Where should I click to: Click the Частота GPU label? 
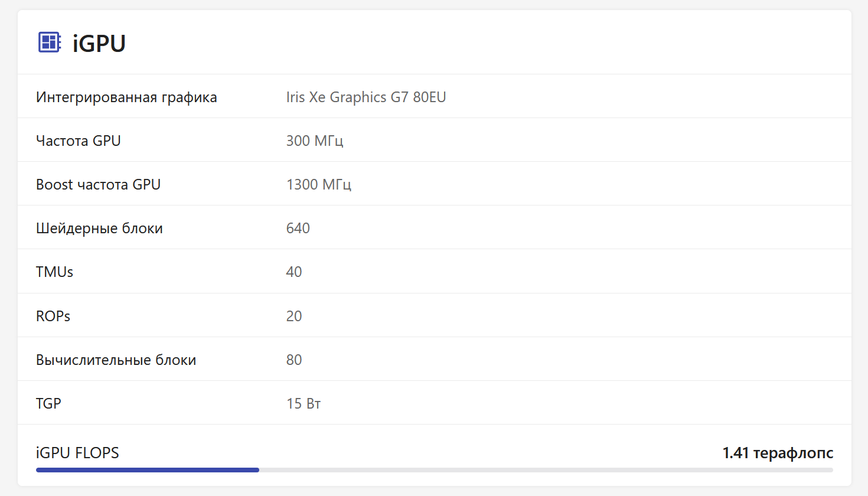79,141
